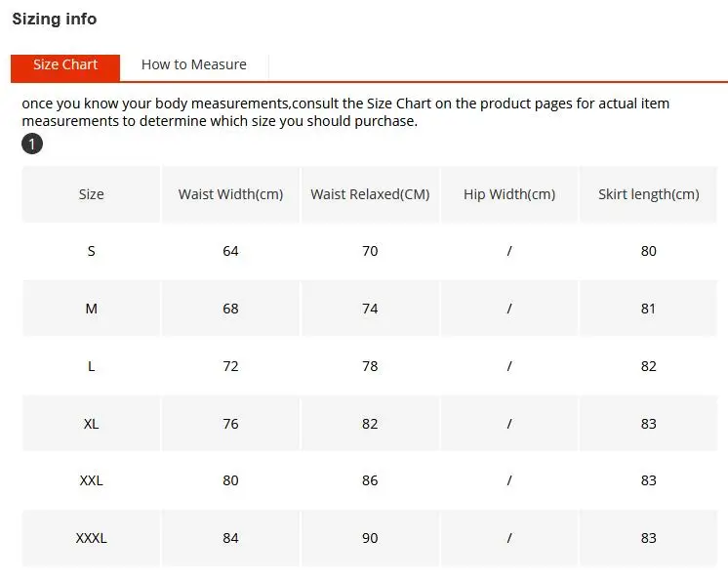Click waist width value 76

click(230, 424)
